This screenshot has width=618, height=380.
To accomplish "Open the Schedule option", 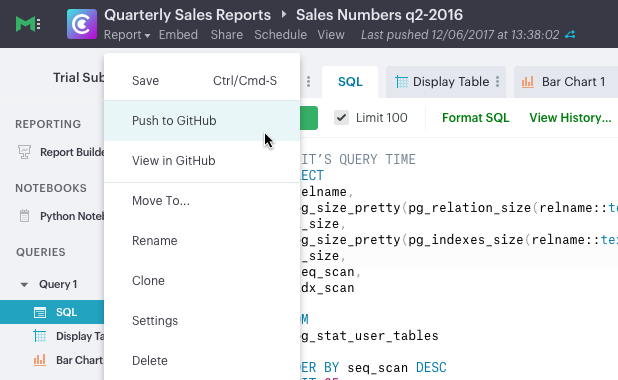I will (x=280, y=35).
